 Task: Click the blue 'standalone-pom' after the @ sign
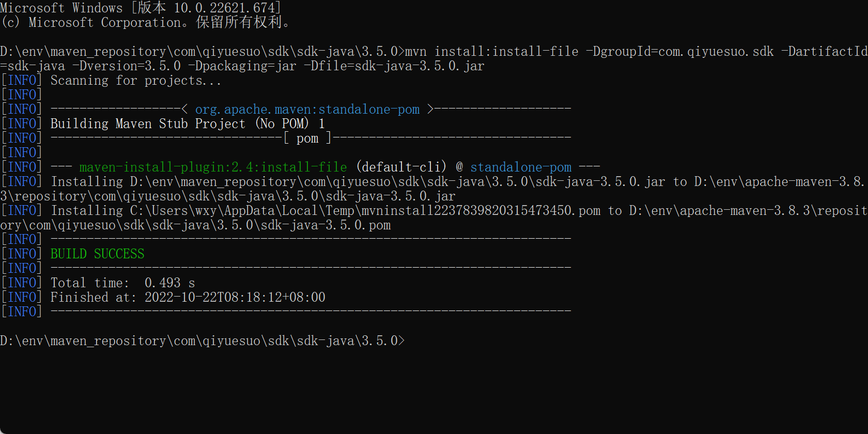521,167
